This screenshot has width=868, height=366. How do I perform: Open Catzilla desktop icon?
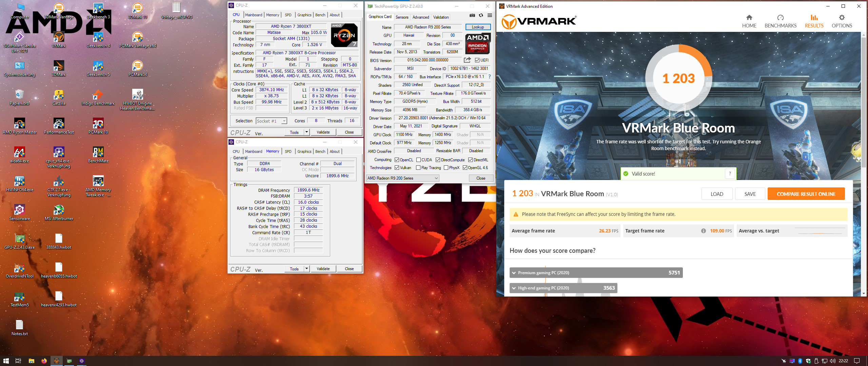pos(59,97)
